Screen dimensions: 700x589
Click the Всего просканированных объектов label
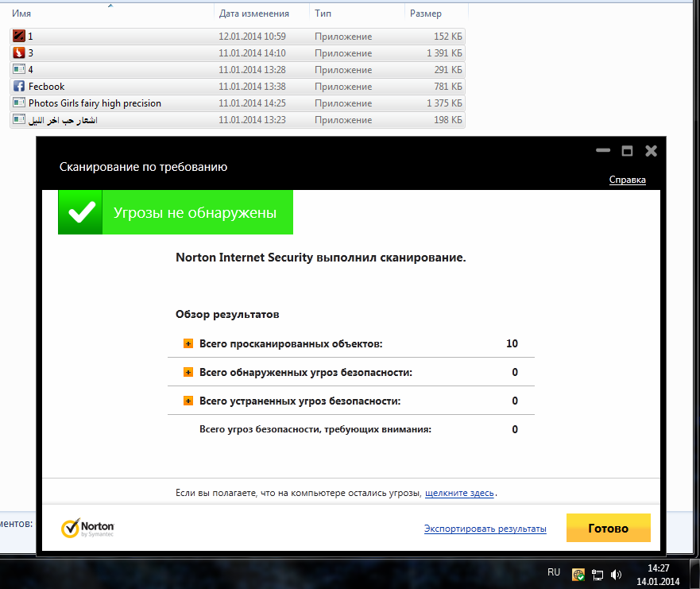click(291, 344)
